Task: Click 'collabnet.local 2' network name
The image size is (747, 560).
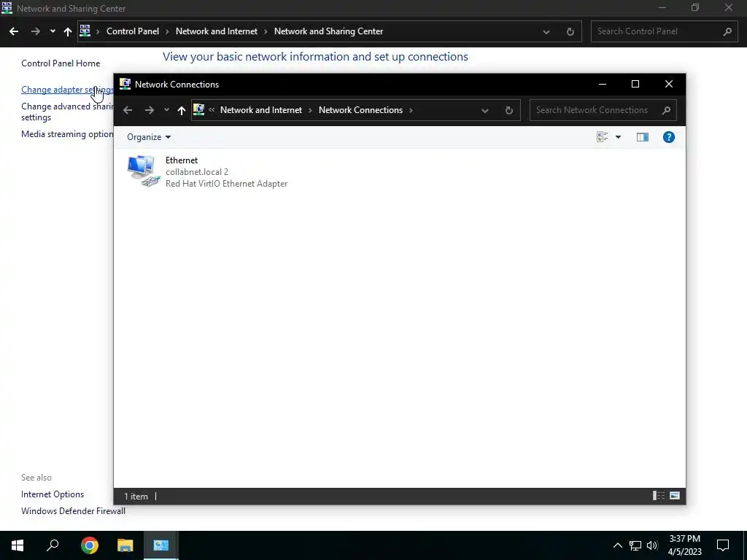Action: pos(197,172)
